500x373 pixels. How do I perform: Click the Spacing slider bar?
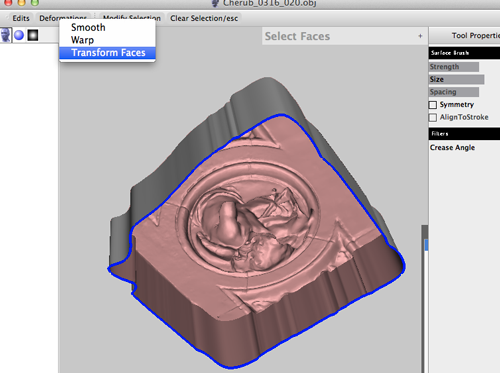[x=454, y=92]
